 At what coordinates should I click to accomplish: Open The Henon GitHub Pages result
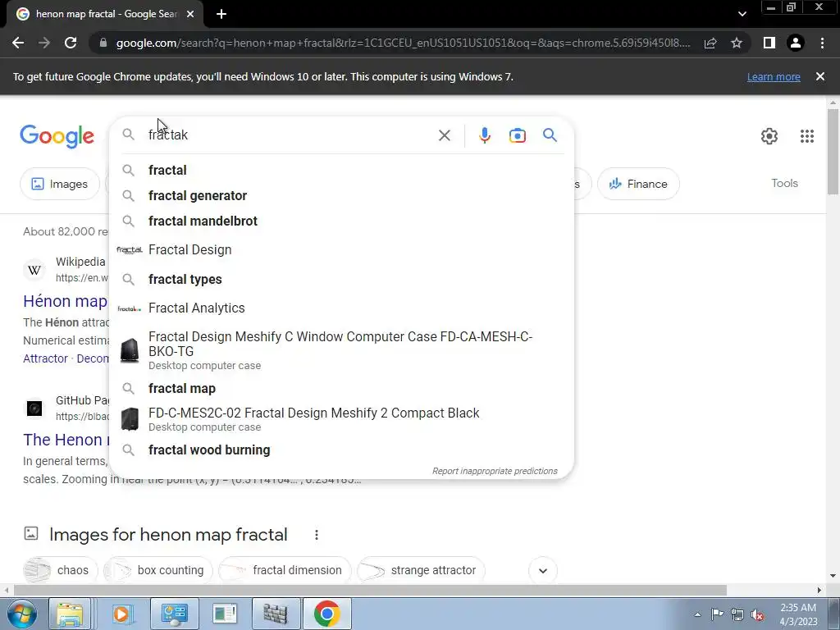[x=65, y=440]
